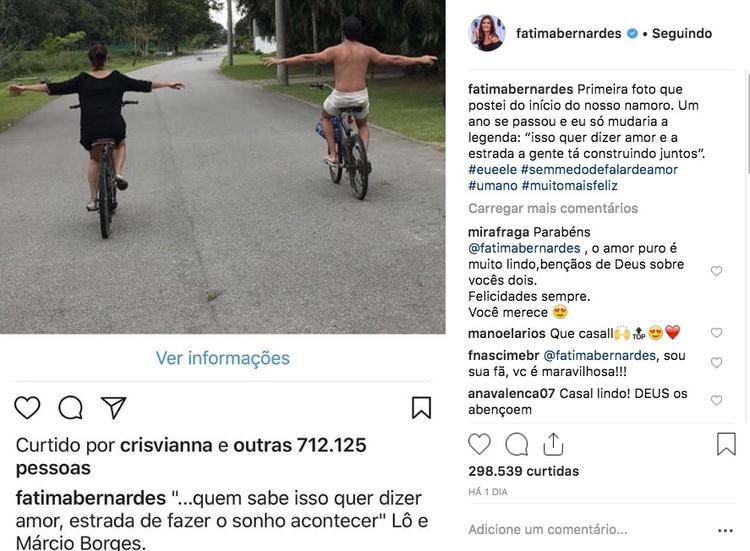Click the Seguindo follow status button
This screenshot has width=750, height=551.
682,33
